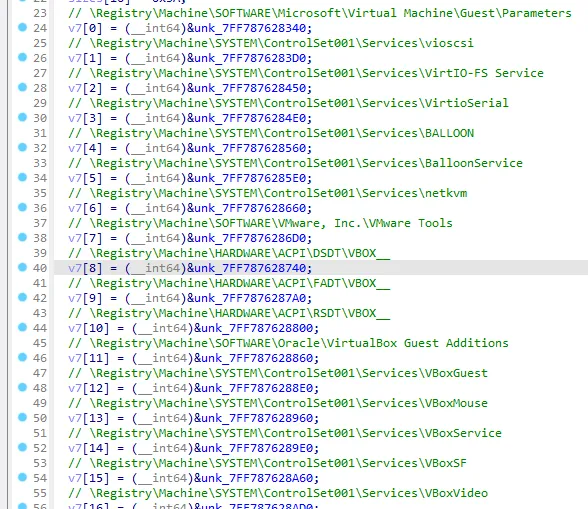
Task: Click unk_7FF7876284E0 reference
Action: [250, 118]
